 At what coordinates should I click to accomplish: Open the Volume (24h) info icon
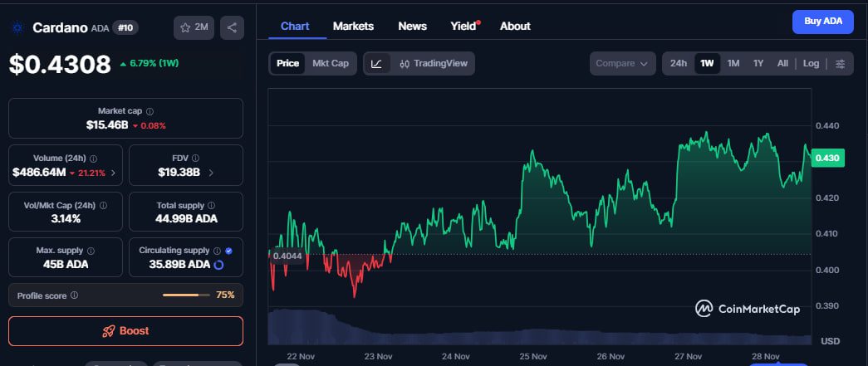point(94,159)
